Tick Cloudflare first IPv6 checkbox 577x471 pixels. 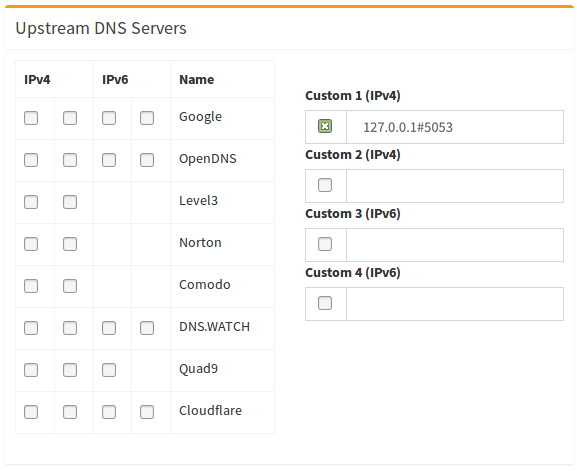pyautogui.click(x=109, y=412)
